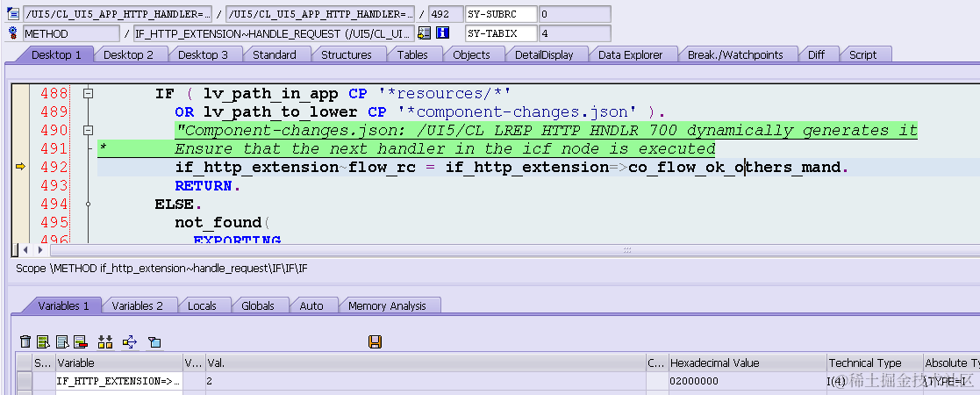Open the Structures tab

tap(347, 55)
